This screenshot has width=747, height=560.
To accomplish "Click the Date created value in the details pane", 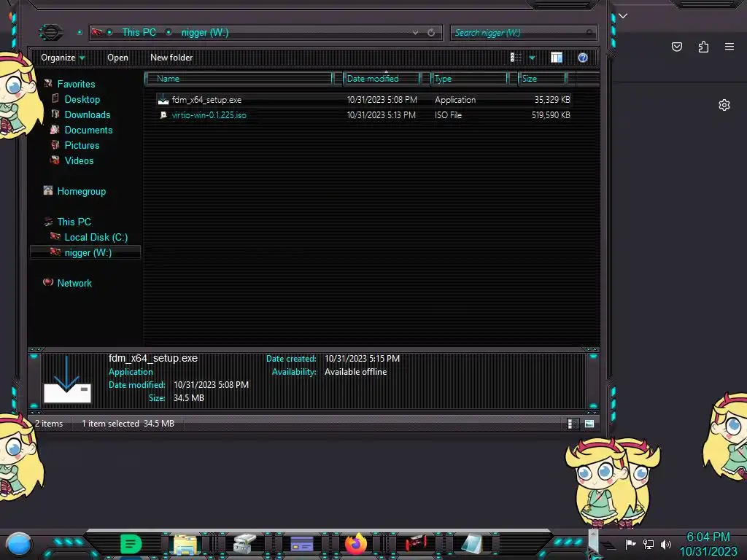I will click(x=362, y=359).
